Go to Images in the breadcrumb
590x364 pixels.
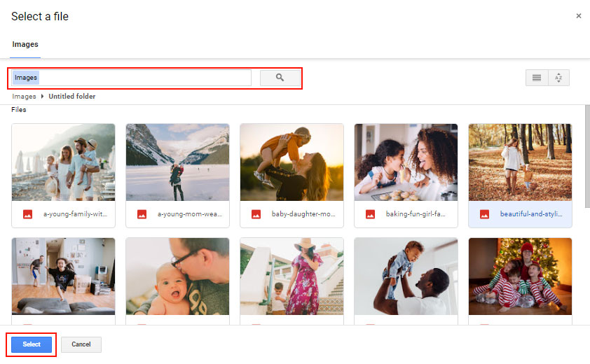pyautogui.click(x=24, y=97)
